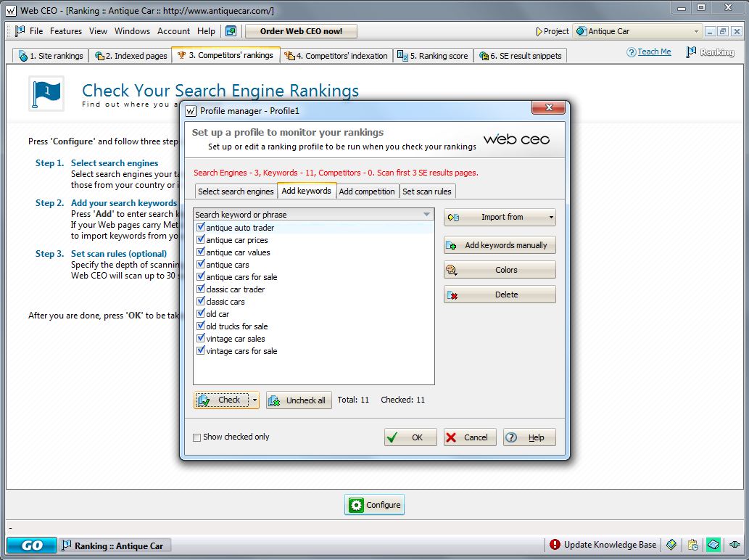The width and height of the screenshot is (749, 560).
Task: Click the Configure button
Action: (x=374, y=505)
